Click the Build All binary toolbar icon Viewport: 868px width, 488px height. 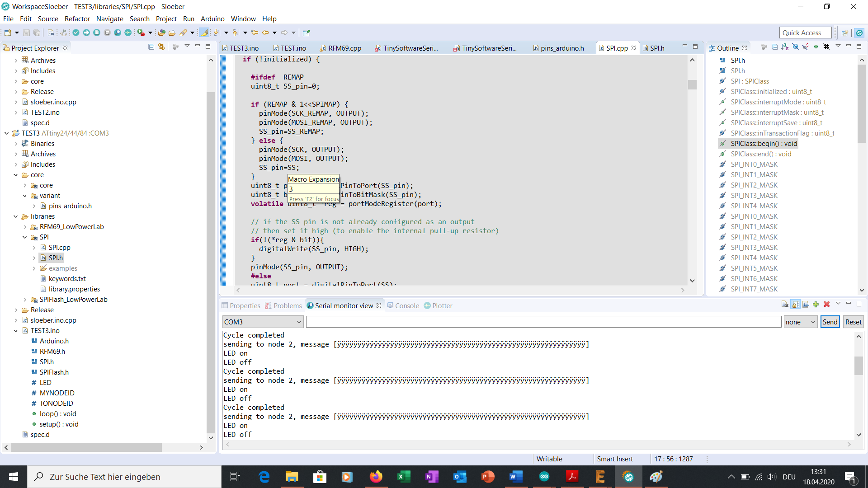pyautogui.click(x=51, y=33)
